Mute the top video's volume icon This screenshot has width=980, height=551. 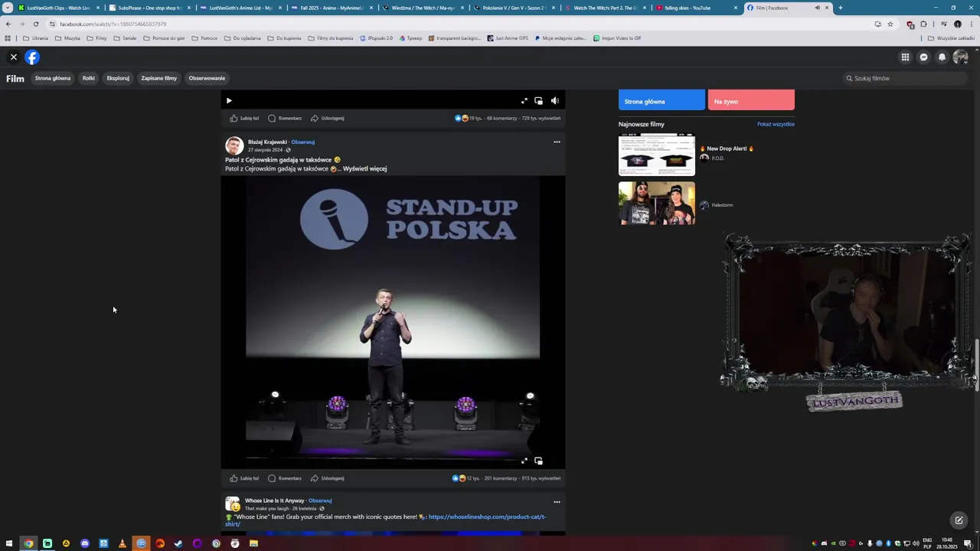click(x=555, y=100)
